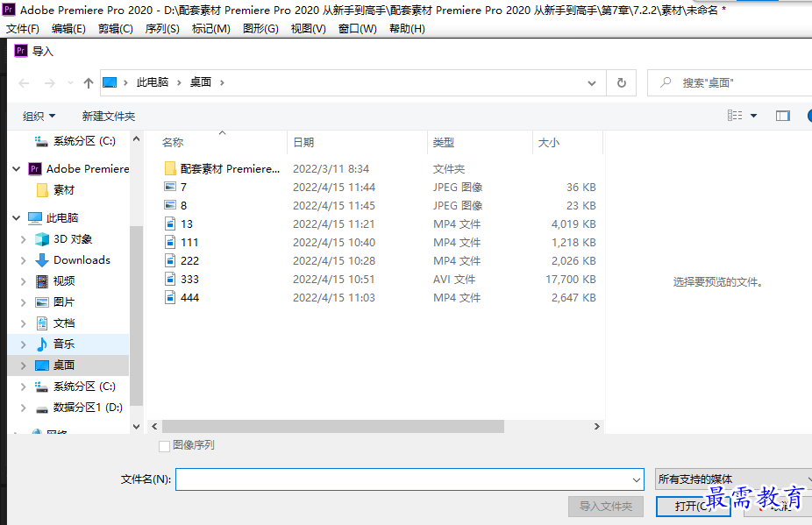Expand the Downloads tree node

click(x=23, y=260)
